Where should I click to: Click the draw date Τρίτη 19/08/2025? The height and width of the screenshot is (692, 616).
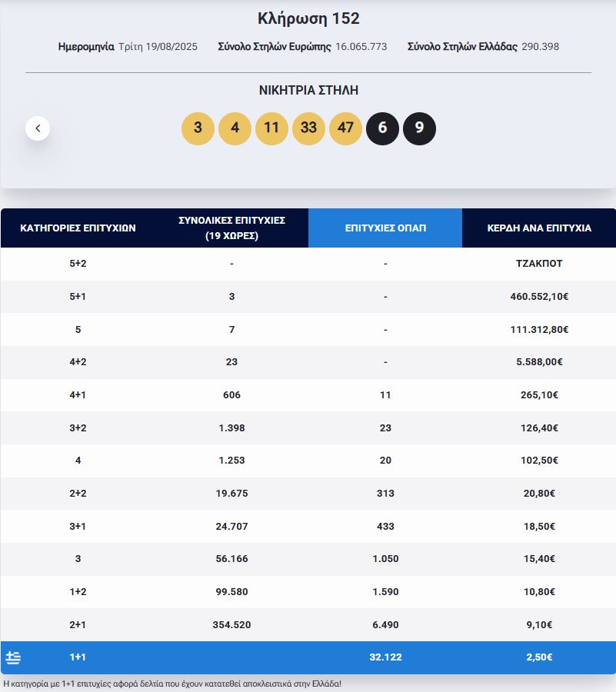coord(158,47)
